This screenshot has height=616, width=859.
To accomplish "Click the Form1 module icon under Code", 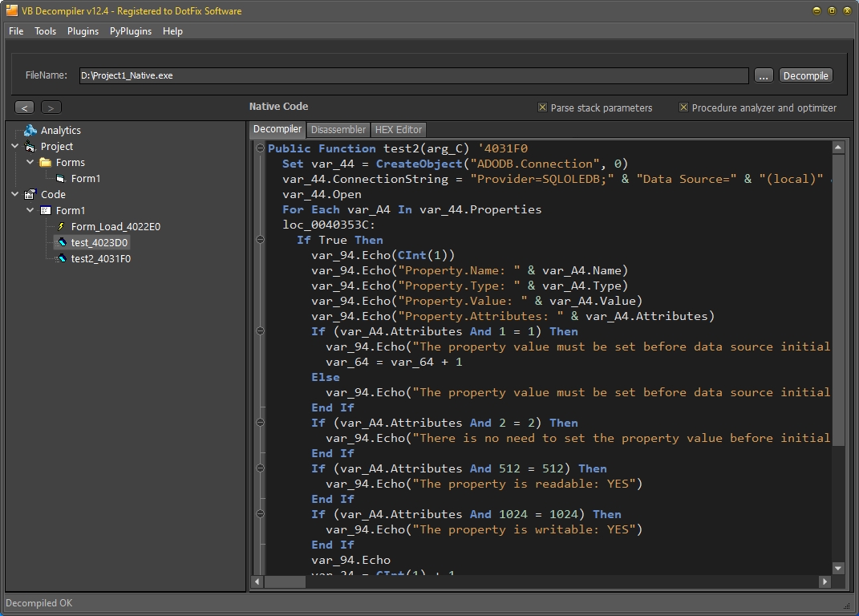I will pyautogui.click(x=46, y=210).
